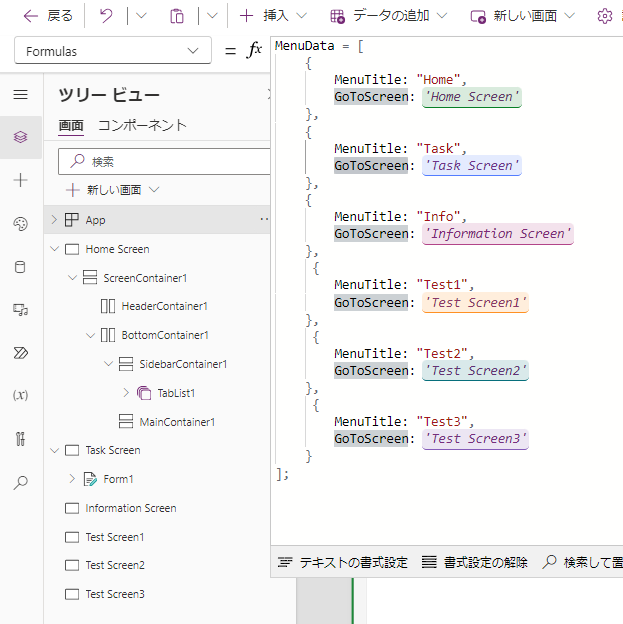Open the advanced tools icon in left rail
The width and height of the screenshot is (623, 624).
(20, 439)
